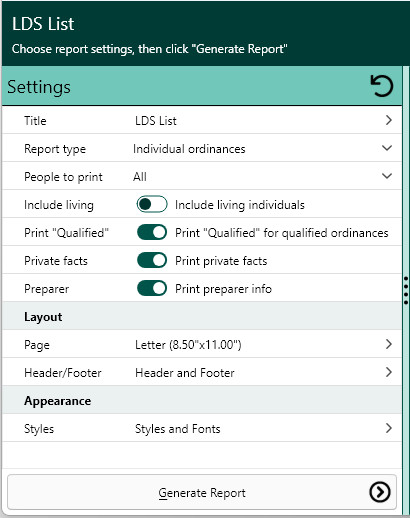Click the "Styles and Fonts" value
This screenshot has width=410, height=518.
178,429
